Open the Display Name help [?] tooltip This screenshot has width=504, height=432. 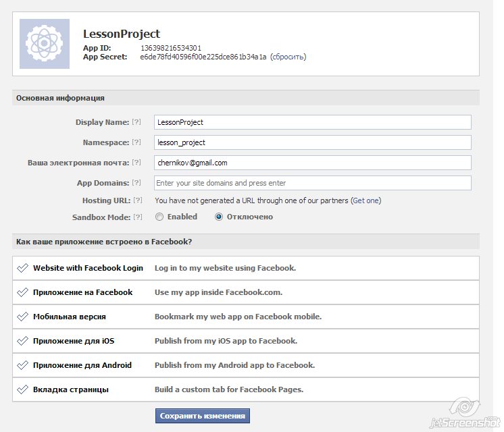[x=136, y=122]
